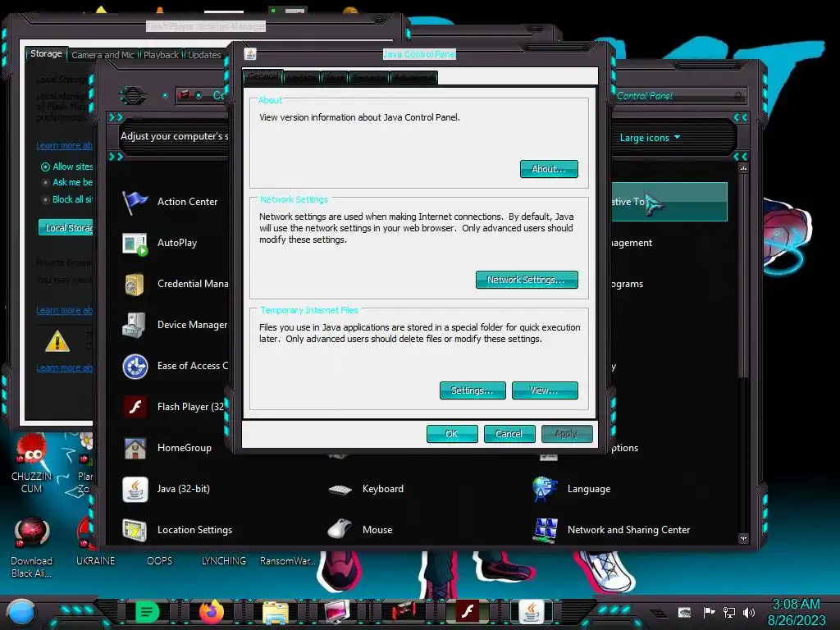840x630 pixels.
Task: Show hidden system tray icons
Action: (660, 613)
